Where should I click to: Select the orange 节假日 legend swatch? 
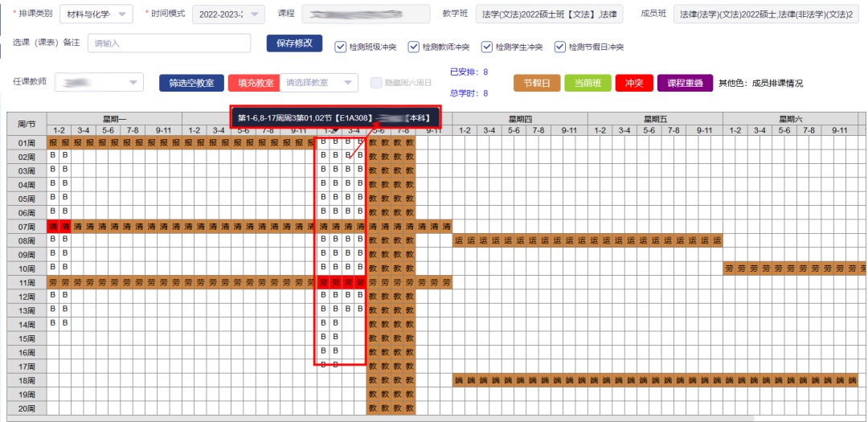click(x=536, y=83)
